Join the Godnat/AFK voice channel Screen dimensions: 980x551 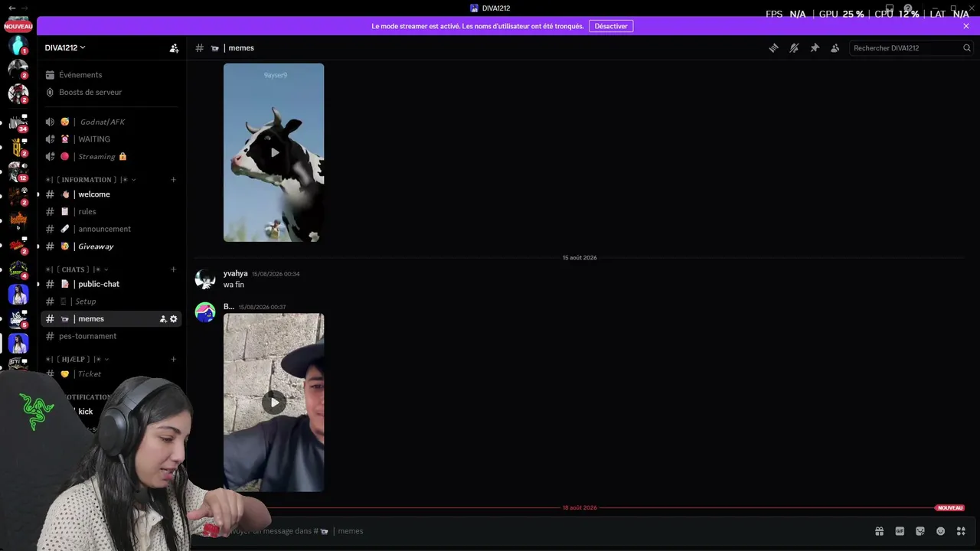point(111,122)
